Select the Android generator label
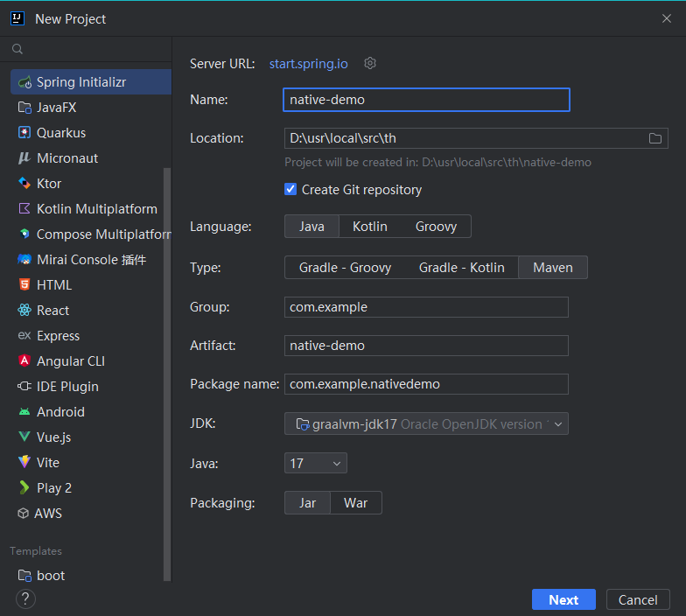 coord(61,412)
